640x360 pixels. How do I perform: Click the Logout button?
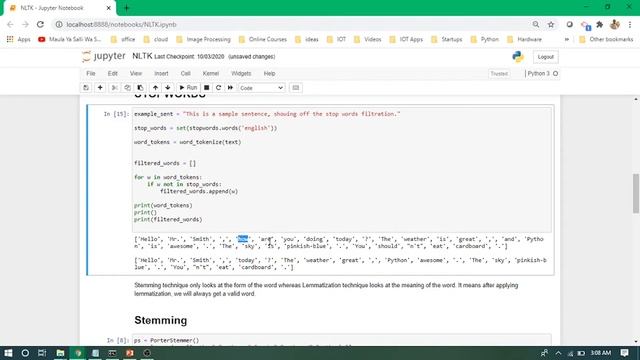[x=545, y=57]
